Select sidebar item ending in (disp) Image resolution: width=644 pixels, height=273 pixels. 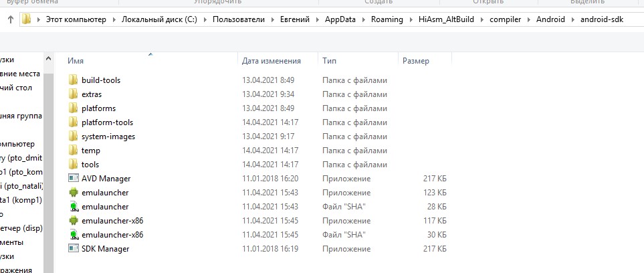click(21, 227)
